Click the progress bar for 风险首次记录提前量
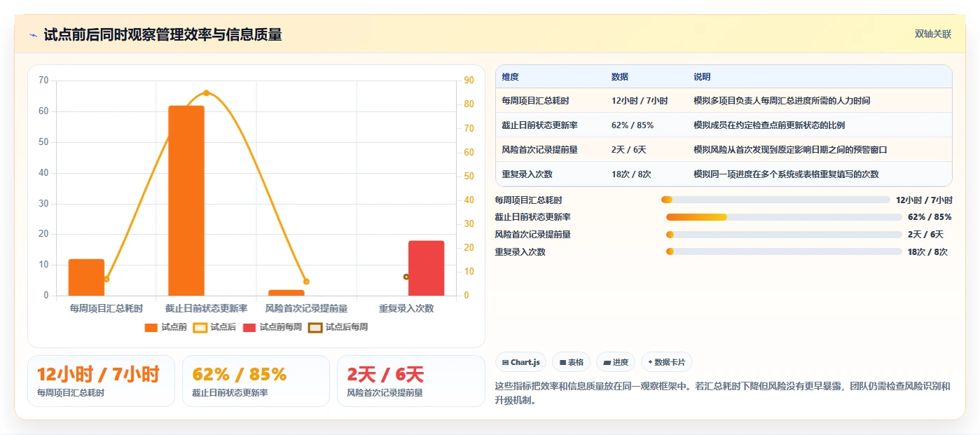Image resolution: width=980 pixels, height=435 pixels. pyautogui.click(x=784, y=235)
